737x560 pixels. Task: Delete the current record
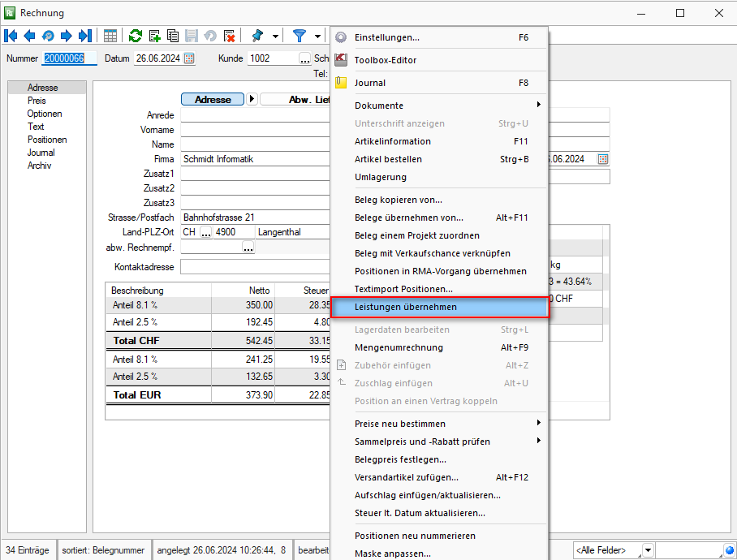click(229, 36)
